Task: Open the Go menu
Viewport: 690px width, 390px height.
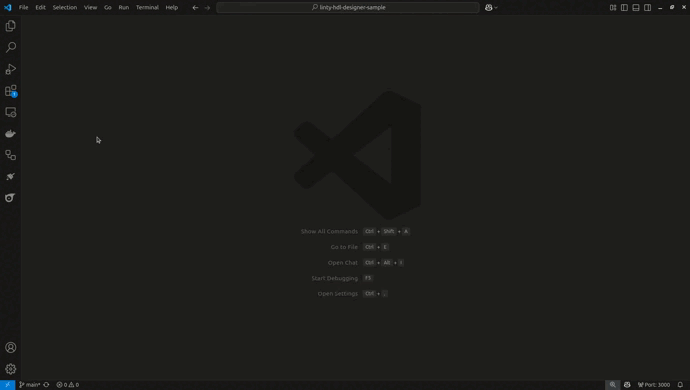Action: click(x=108, y=7)
